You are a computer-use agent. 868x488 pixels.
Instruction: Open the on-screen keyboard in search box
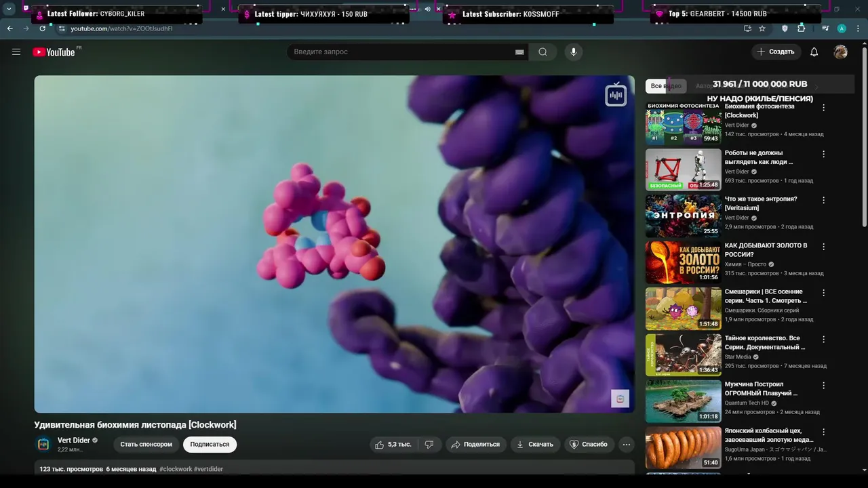click(x=519, y=52)
